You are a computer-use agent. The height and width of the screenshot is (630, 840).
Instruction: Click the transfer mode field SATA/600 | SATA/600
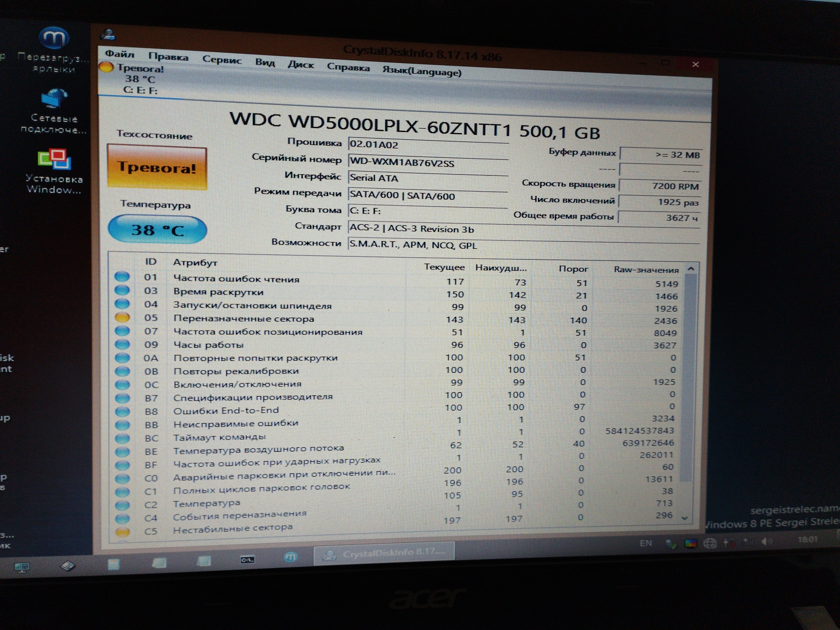tap(428, 196)
